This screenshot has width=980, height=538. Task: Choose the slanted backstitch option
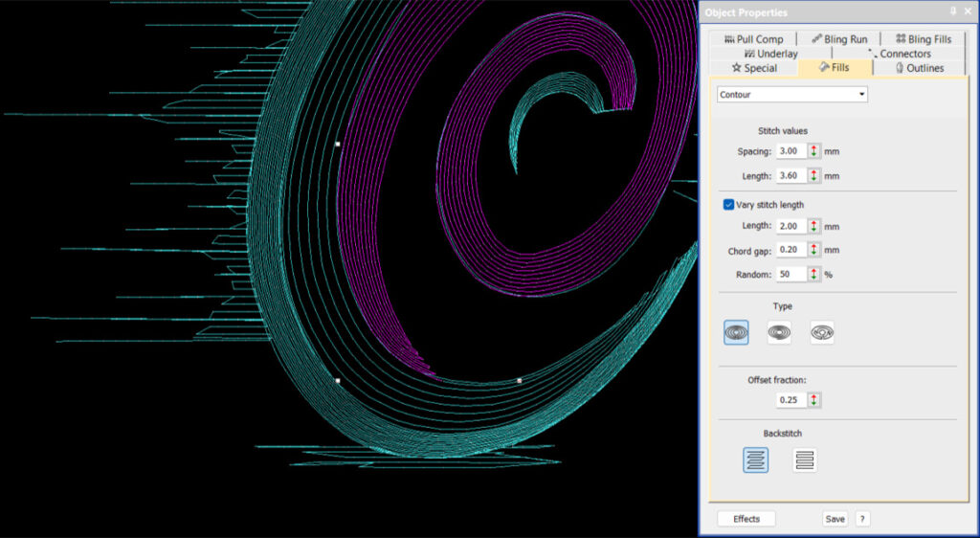click(x=756, y=460)
